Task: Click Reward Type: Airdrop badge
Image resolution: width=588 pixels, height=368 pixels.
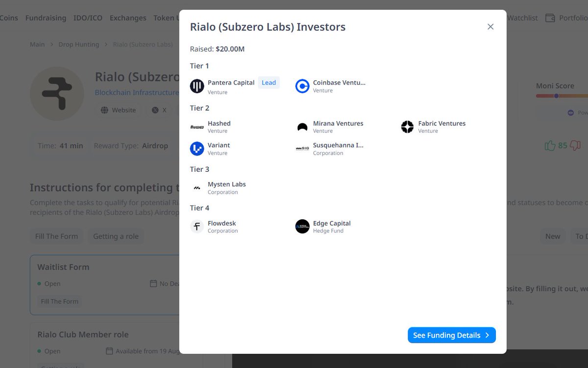Action: click(131, 146)
